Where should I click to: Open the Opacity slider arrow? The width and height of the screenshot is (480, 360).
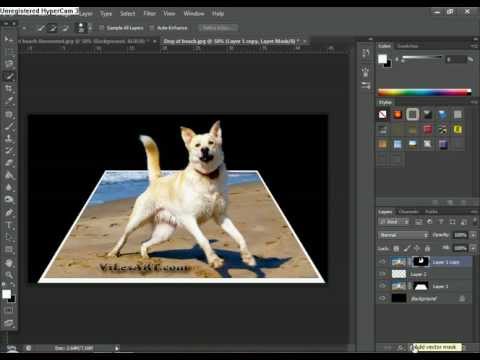473,235
